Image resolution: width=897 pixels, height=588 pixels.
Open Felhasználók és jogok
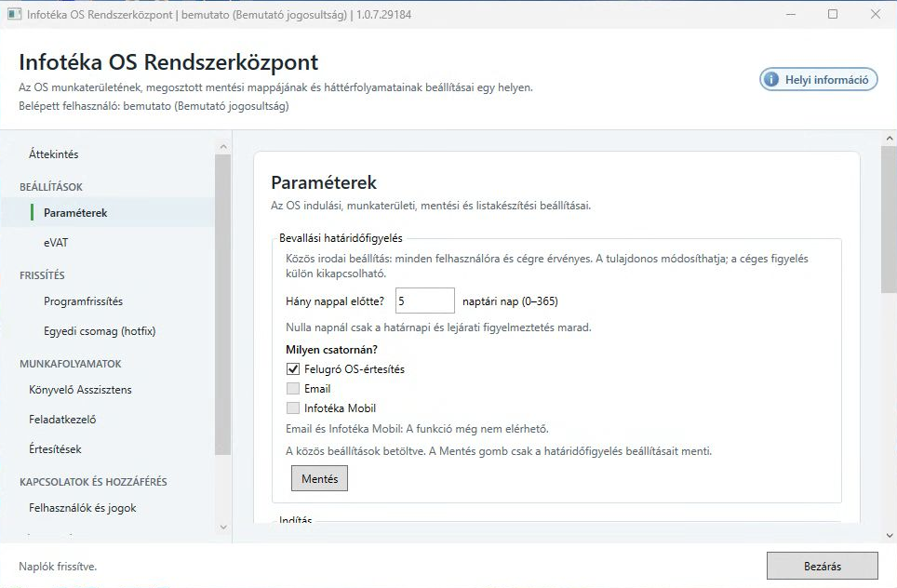pyautogui.click(x=83, y=508)
